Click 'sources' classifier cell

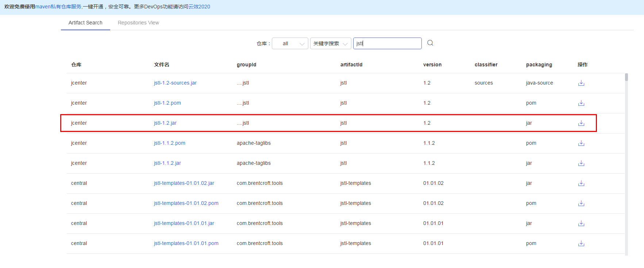click(x=484, y=83)
